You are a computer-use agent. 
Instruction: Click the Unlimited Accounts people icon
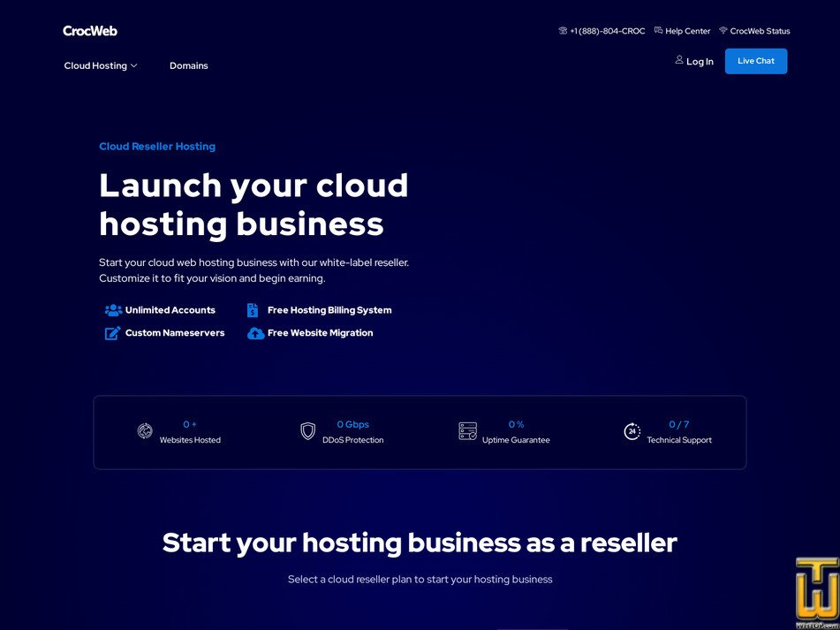tap(113, 310)
